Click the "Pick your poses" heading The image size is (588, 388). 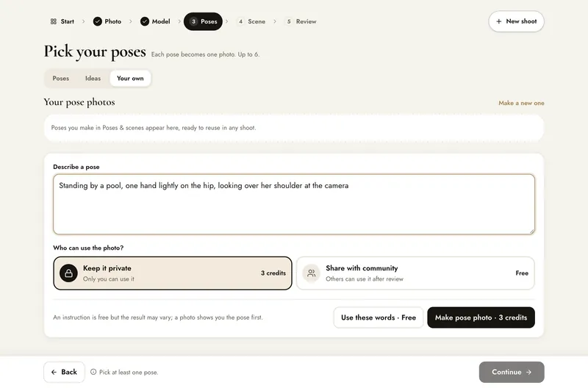[95, 51]
